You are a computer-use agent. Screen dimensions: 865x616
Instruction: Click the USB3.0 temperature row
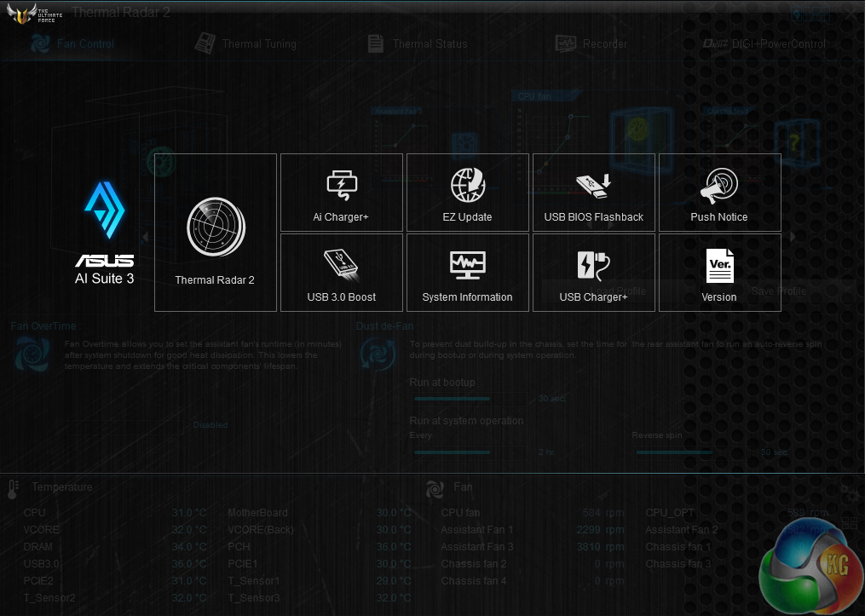coord(115,564)
